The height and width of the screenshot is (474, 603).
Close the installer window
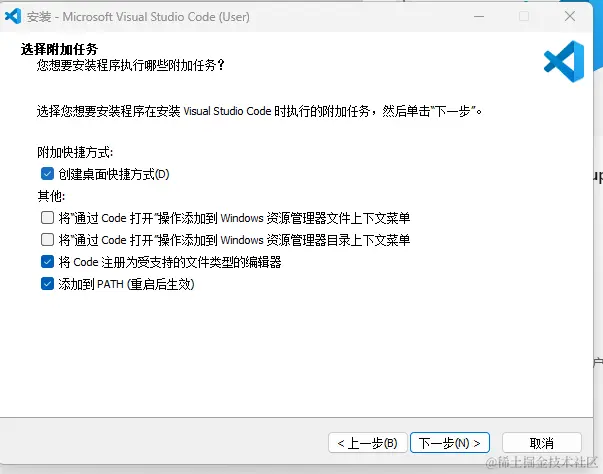pyautogui.click(x=570, y=16)
